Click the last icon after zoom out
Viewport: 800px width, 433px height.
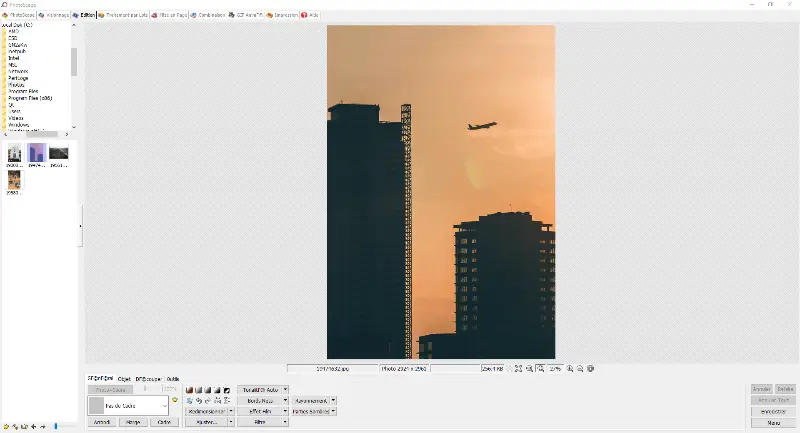(590, 368)
